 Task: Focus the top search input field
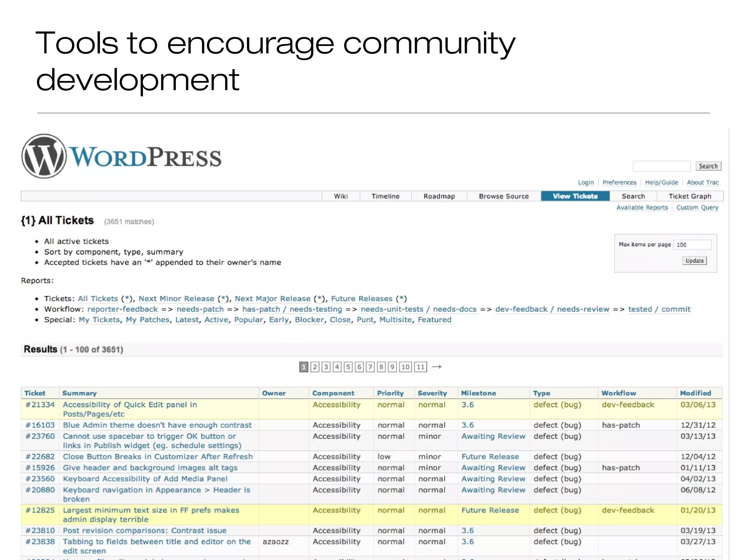click(x=662, y=166)
